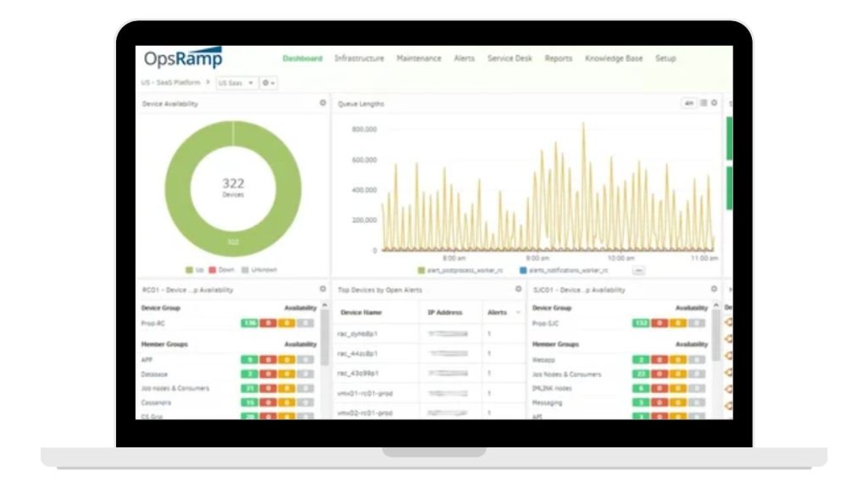This screenshot has width=868, height=488.
Task: Go to the Infrastructure menu
Action: 359,58
